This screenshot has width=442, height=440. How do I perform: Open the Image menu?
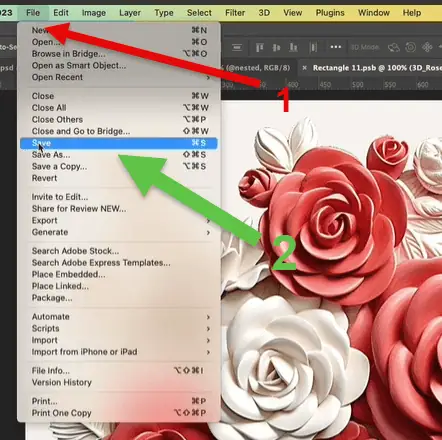pyautogui.click(x=94, y=13)
